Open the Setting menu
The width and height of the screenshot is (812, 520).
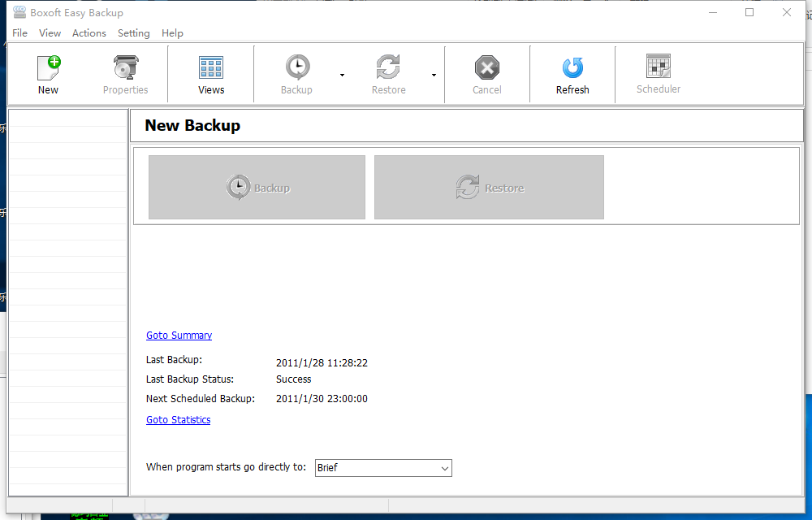pyautogui.click(x=133, y=32)
